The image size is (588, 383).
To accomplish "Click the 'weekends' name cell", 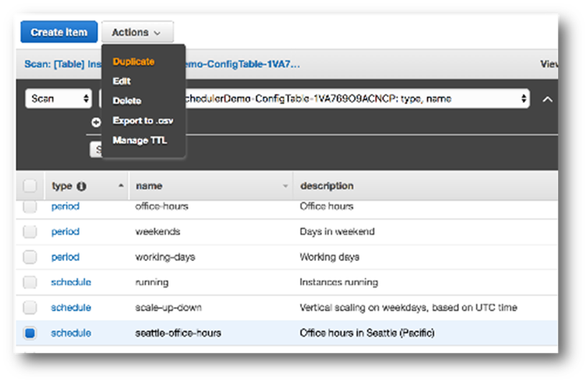I will (x=158, y=232).
